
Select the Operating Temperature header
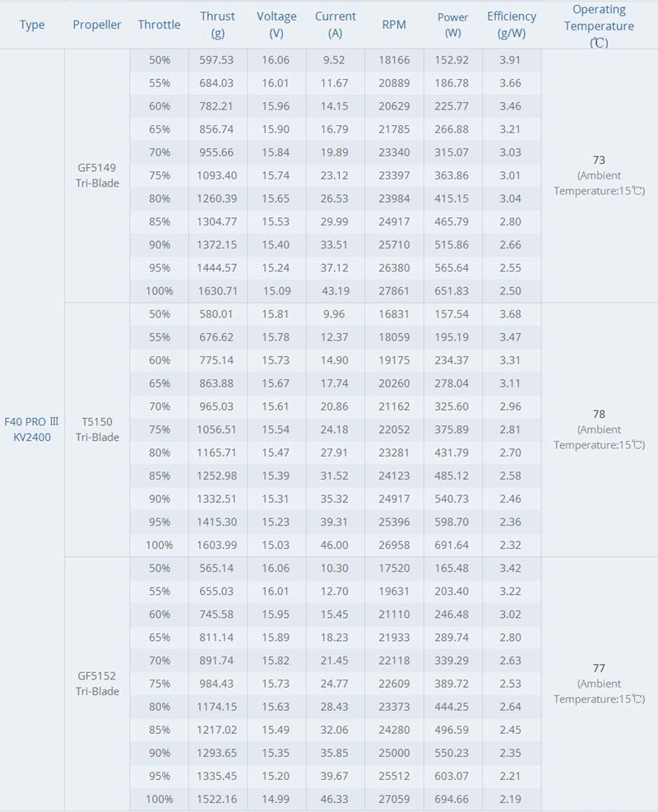pyautogui.click(x=599, y=25)
